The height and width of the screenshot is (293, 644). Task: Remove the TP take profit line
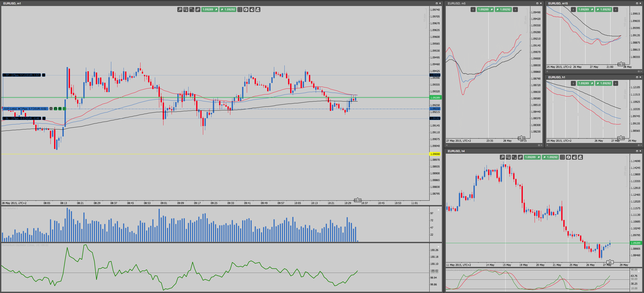(x=44, y=75)
